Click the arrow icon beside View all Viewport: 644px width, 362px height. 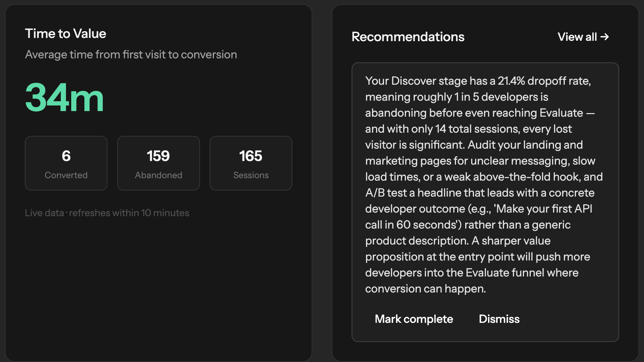(604, 37)
